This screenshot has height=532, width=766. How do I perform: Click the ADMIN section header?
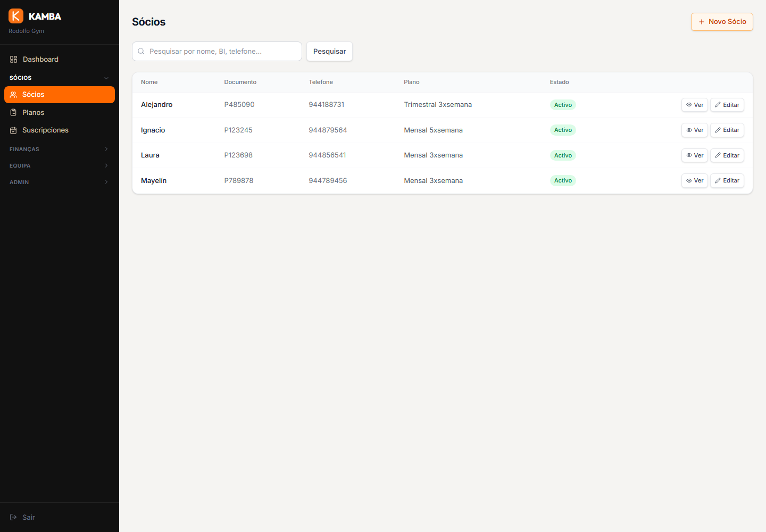(60, 182)
